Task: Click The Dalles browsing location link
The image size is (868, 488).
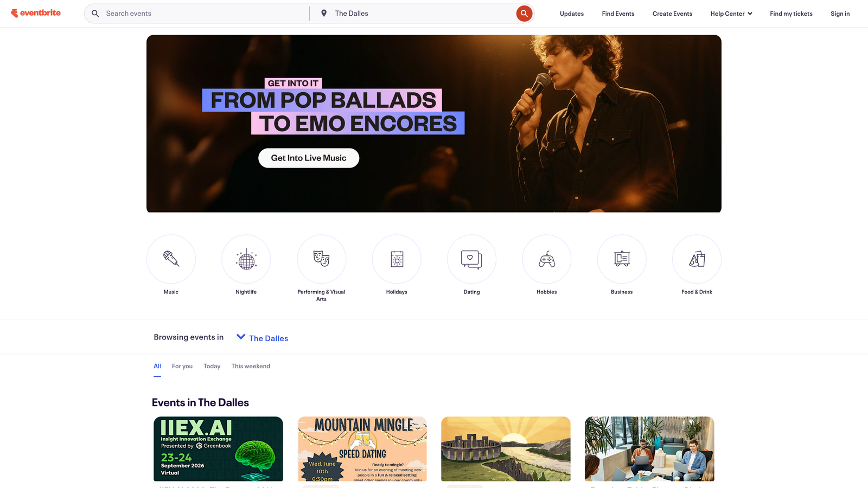Action: point(269,338)
